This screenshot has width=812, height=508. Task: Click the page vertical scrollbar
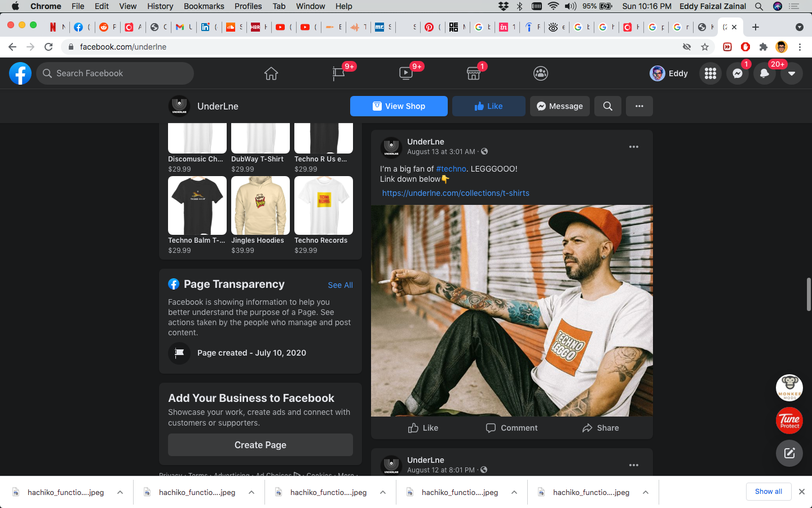coord(809,294)
